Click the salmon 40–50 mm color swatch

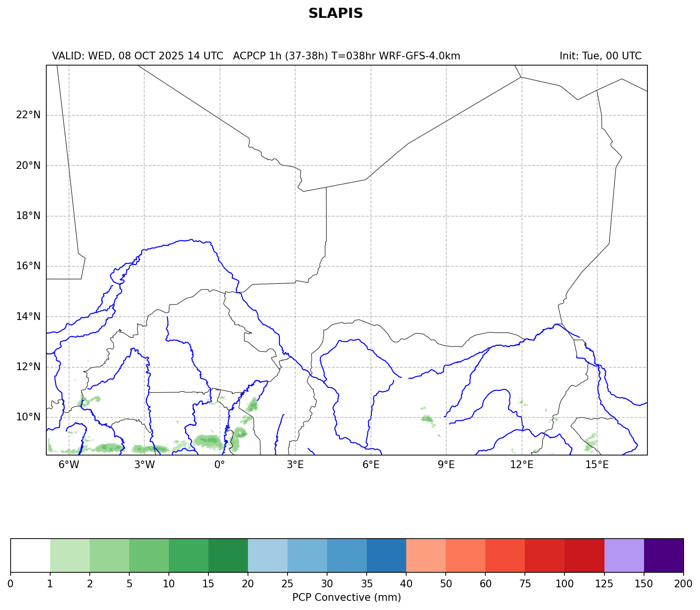pyautogui.click(x=426, y=555)
